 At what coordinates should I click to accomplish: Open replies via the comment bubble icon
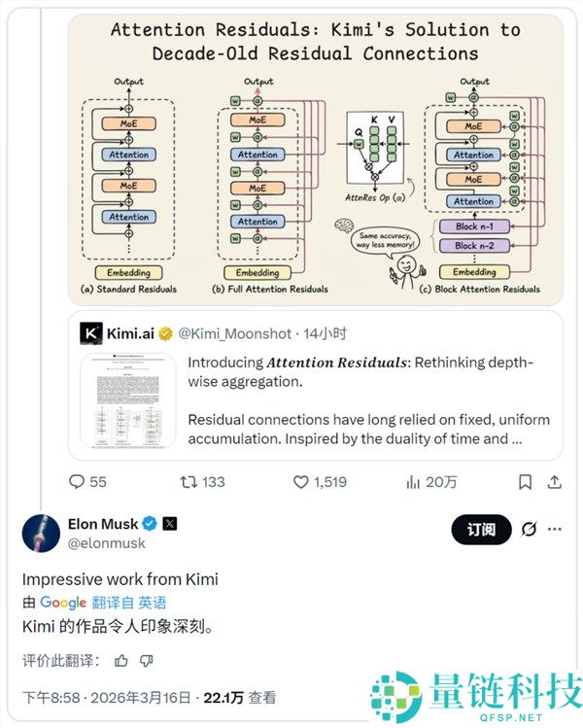(x=76, y=481)
